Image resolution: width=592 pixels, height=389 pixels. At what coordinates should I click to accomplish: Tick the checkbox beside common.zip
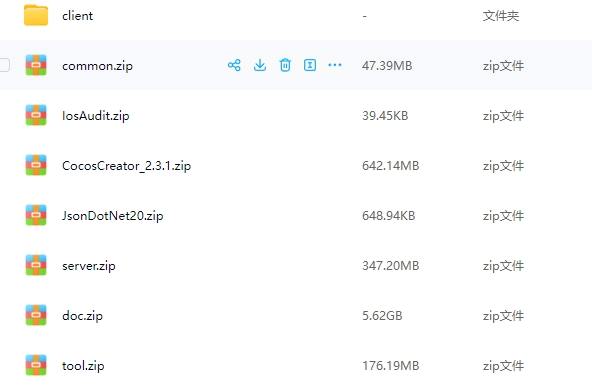[x=4, y=65]
